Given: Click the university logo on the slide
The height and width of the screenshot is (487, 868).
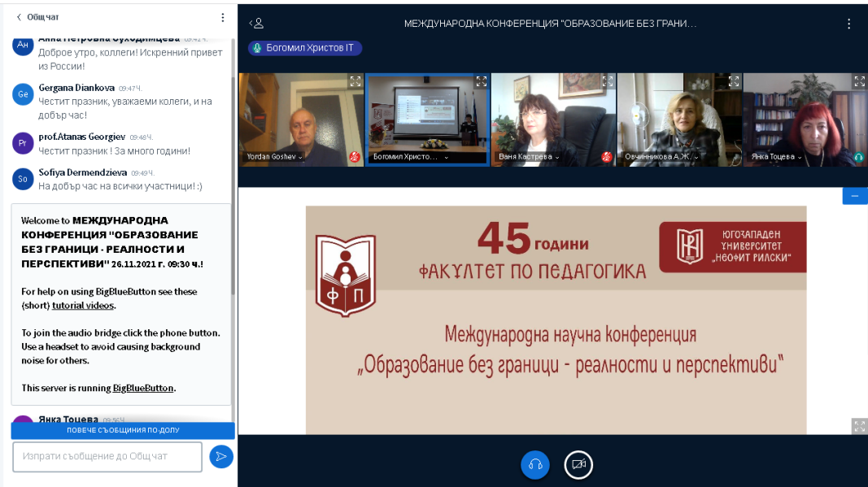Looking at the screenshot, I should [732, 247].
